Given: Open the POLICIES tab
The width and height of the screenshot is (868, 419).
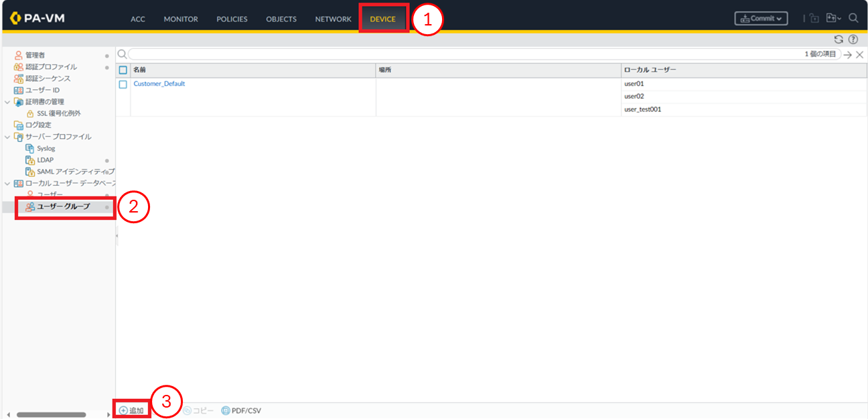Looking at the screenshot, I should tap(232, 19).
